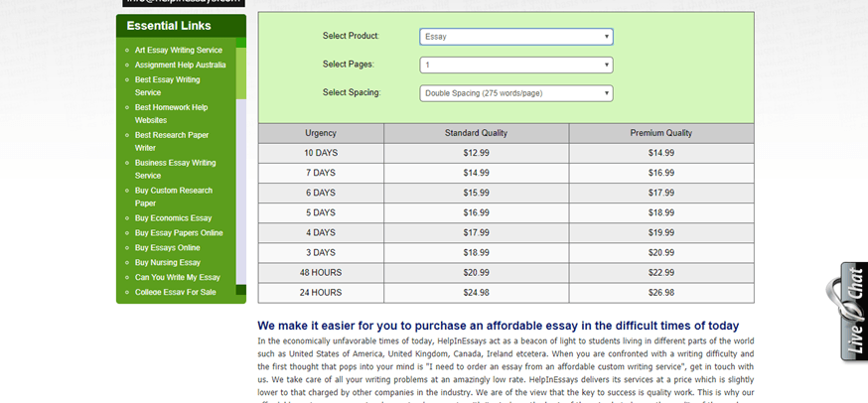The height and width of the screenshot is (403, 868).
Task: Select the 6 DAYS urgency cell
Action: (321, 194)
